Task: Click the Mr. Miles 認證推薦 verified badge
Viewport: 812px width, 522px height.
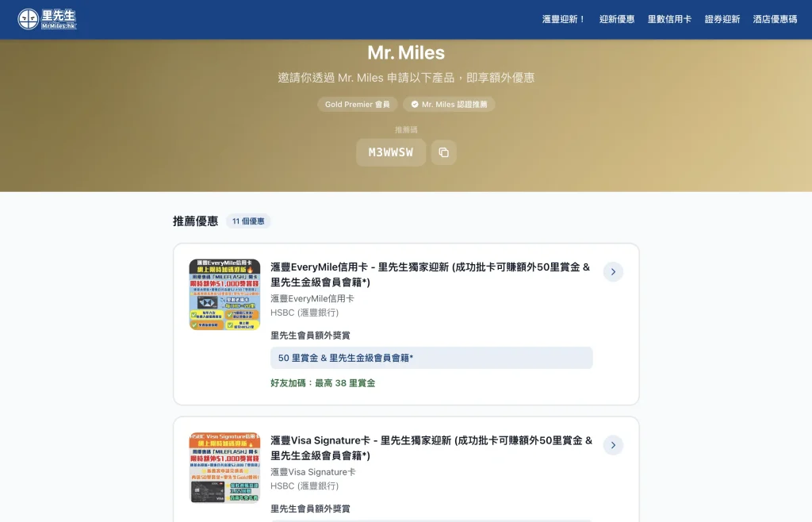Action: 449,104
